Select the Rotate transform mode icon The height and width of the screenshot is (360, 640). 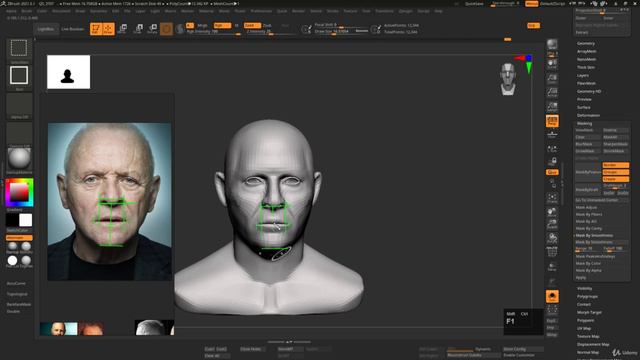click(152, 29)
